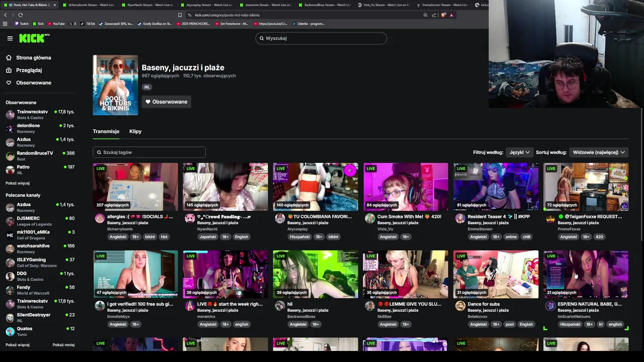The height and width of the screenshot is (362, 644).
Task: Bookmark this page icon in address bar
Action: point(180,15)
